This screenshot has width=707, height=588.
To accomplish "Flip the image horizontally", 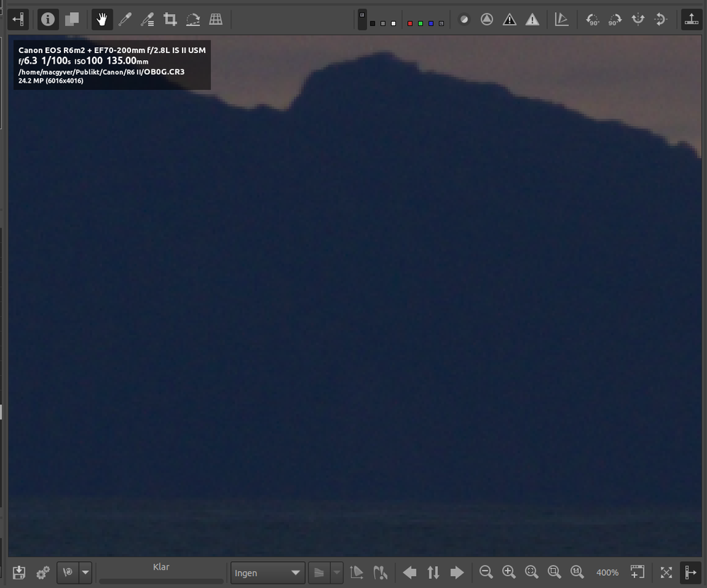I will click(x=638, y=20).
